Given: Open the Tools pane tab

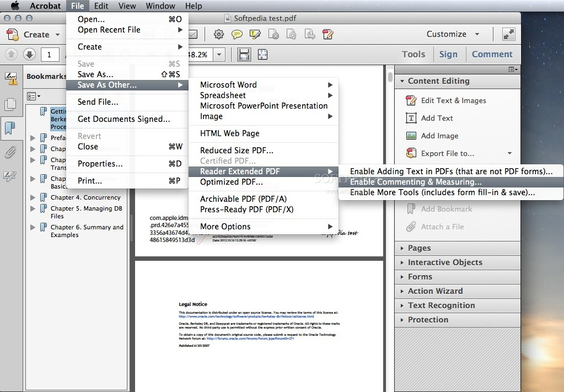Looking at the screenshot, I should pos(413,54).
